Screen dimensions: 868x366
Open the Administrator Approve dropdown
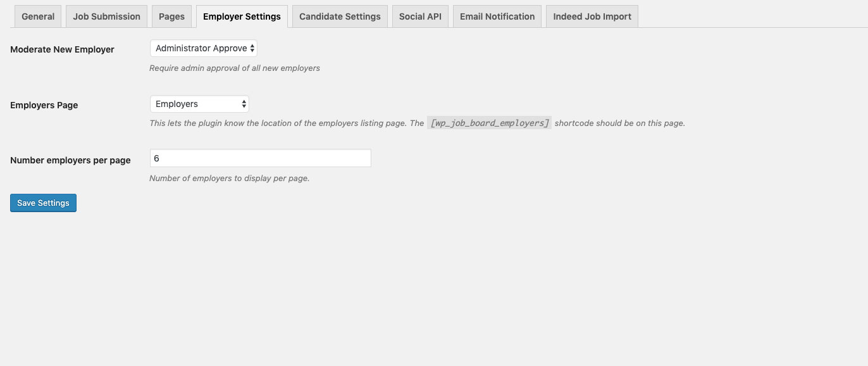click(x=202, y=48)
